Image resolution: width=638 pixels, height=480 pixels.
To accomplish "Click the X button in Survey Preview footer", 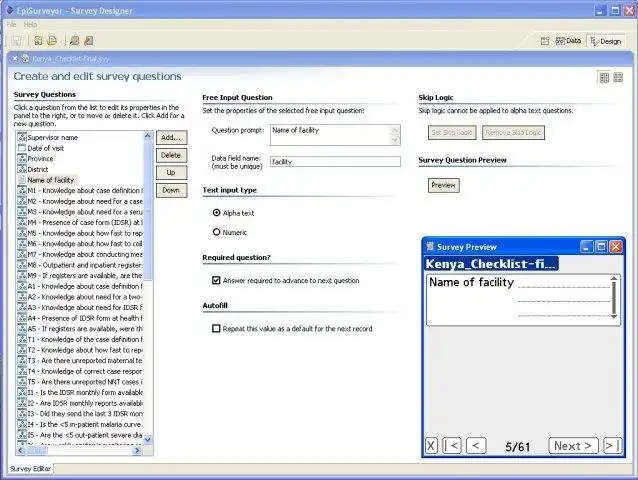I will click(x=431, y=446).
